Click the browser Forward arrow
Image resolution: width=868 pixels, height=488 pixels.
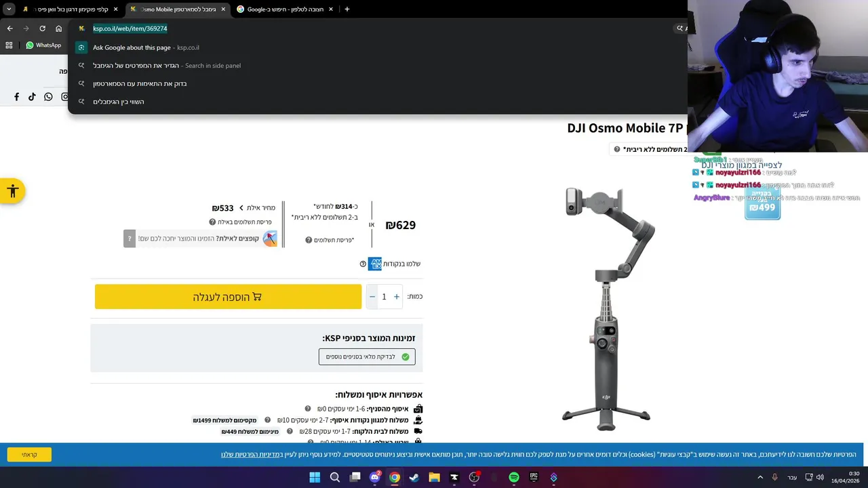26,28
